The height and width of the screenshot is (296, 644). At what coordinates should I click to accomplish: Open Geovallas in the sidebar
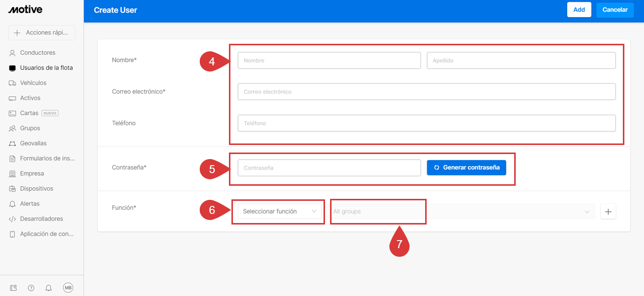33,143
